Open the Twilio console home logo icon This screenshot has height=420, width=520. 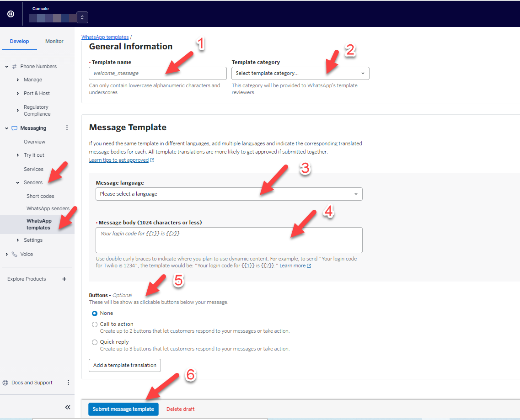(x=11, y=14)
